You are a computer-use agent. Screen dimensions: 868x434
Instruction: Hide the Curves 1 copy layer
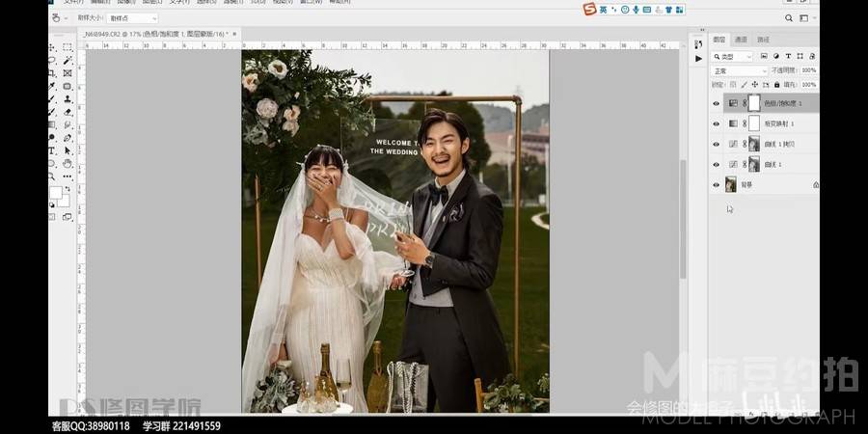[716, 144]
